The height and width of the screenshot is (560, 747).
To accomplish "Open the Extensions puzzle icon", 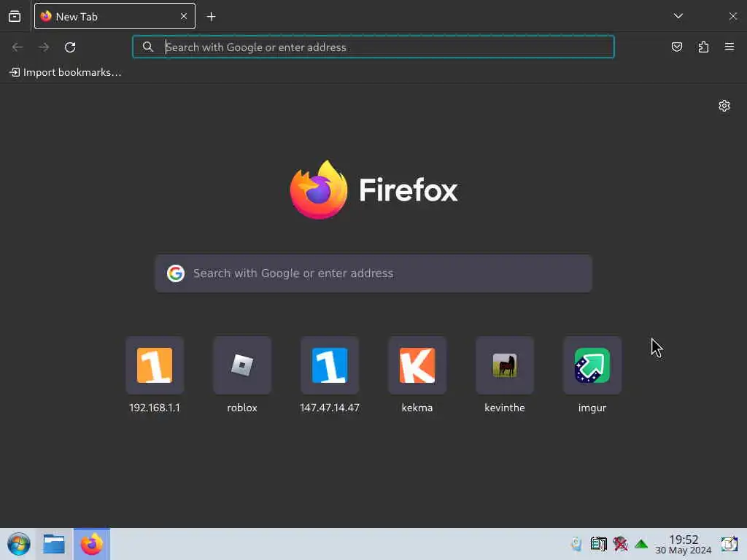I will pos(703,47).
